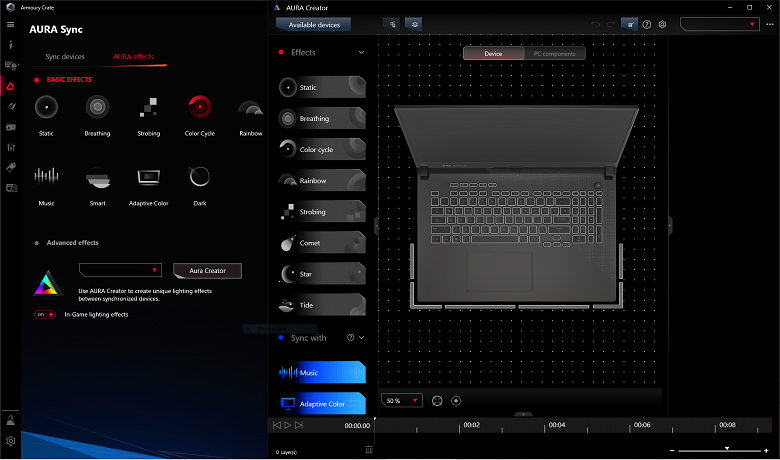
Task: Jump to timeline start
Action: pyautogui.click(x=277, y=425)
